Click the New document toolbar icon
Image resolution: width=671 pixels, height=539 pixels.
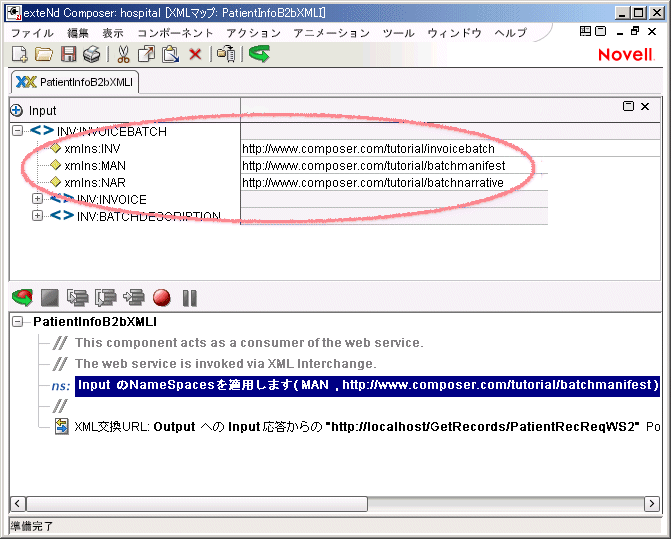tap(19, 54)
